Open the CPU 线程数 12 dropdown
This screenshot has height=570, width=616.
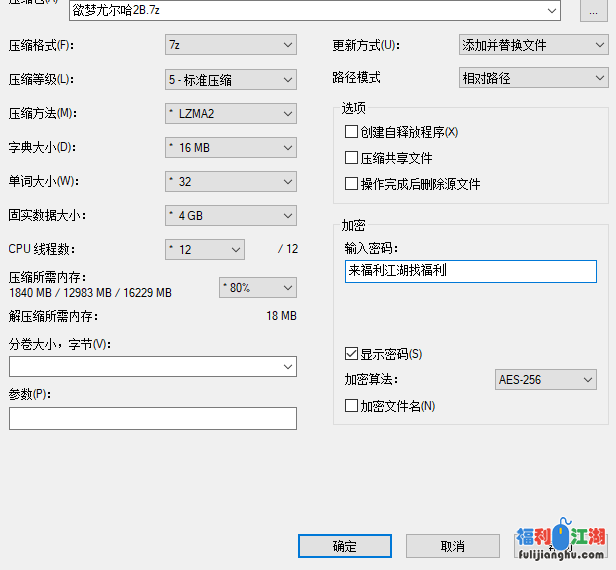(205, 250)
